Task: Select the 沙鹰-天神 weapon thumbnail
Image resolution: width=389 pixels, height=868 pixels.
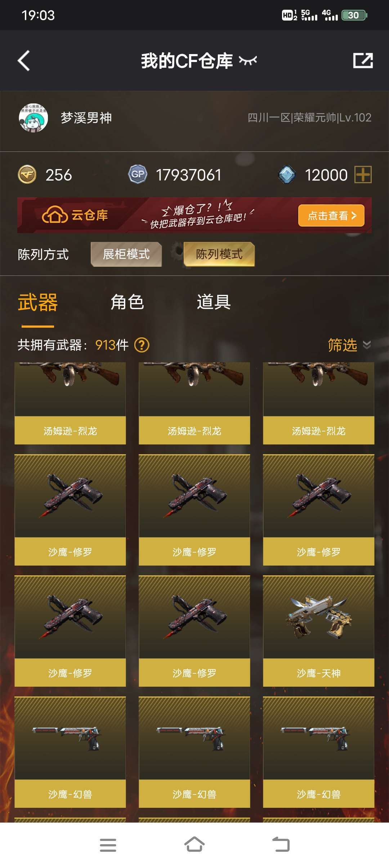Action: [319, 631]
